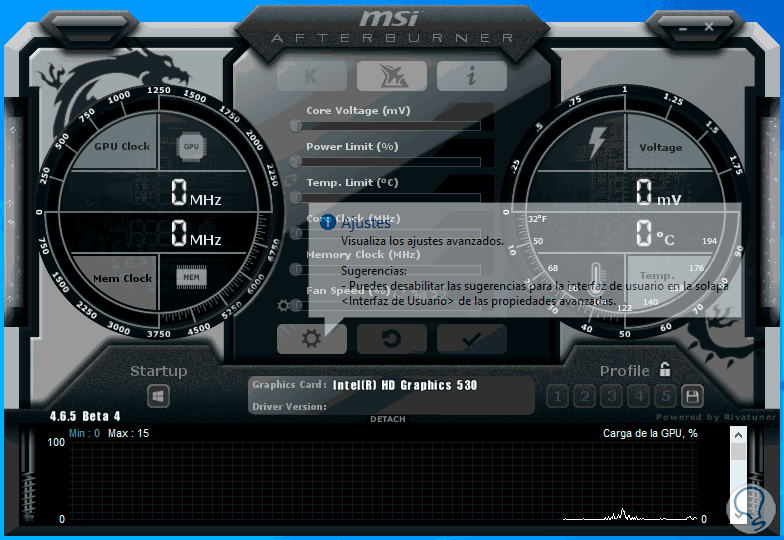Click the Powered by Rivatuner text
Viewport: 784px width, 540px height.
click(x=716, y=417)
